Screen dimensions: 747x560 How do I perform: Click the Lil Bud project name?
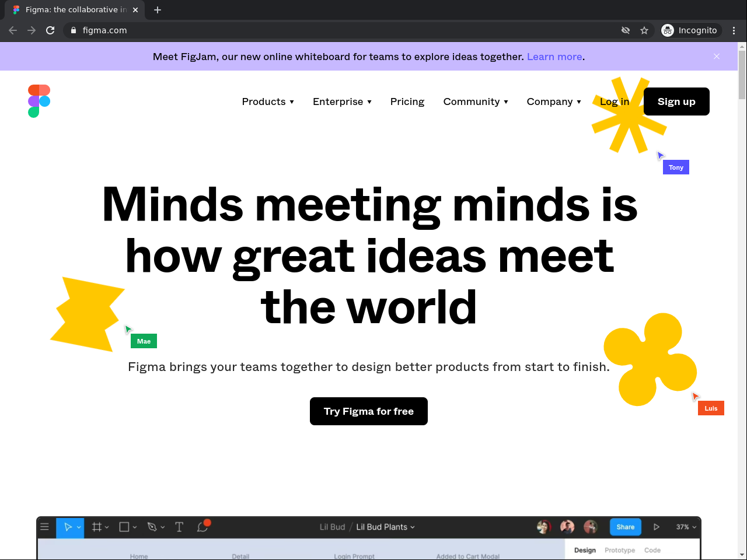[x=332, y=527]
